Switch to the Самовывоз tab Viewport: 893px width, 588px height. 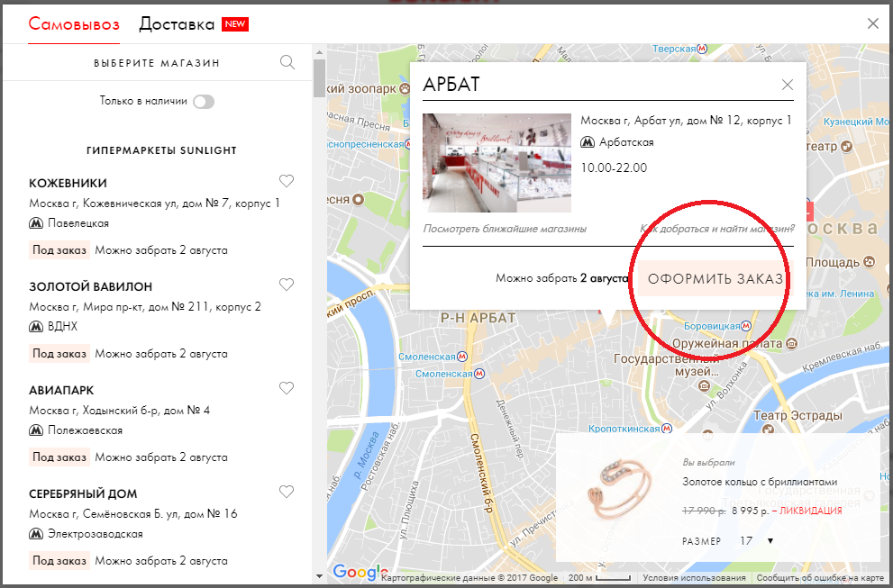pos(74,24)
